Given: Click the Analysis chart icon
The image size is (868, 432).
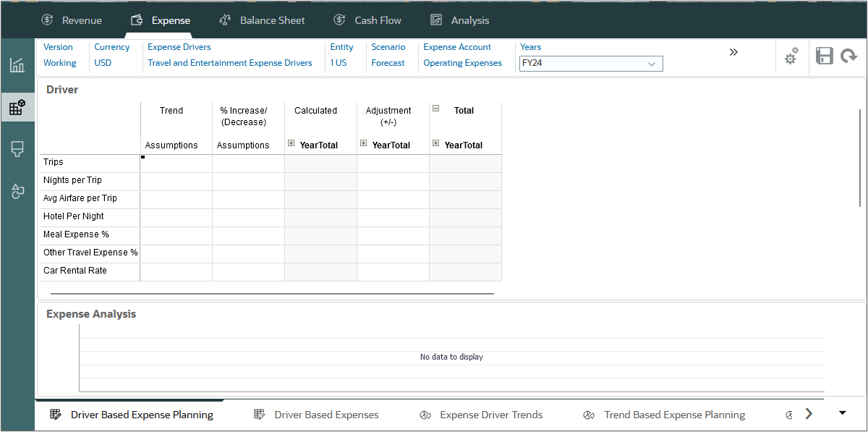Looking at the screenshot, I should 436,20.
